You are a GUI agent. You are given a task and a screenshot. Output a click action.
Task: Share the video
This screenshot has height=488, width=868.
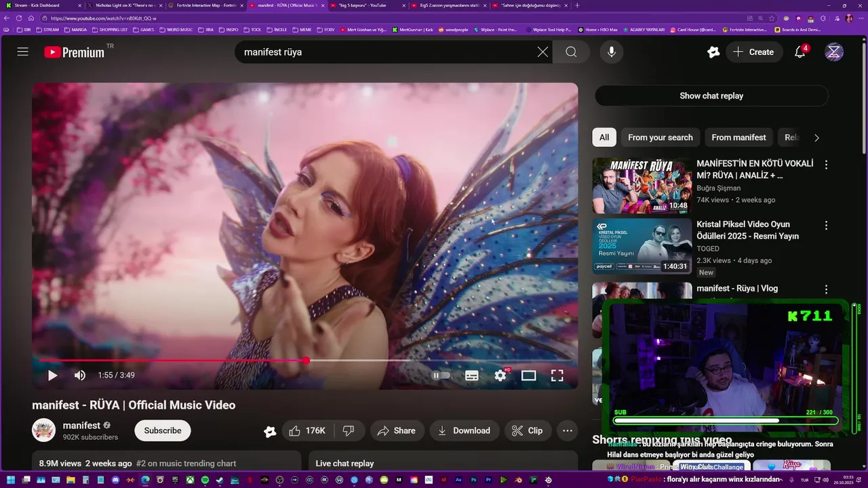(x=397, y=431)
